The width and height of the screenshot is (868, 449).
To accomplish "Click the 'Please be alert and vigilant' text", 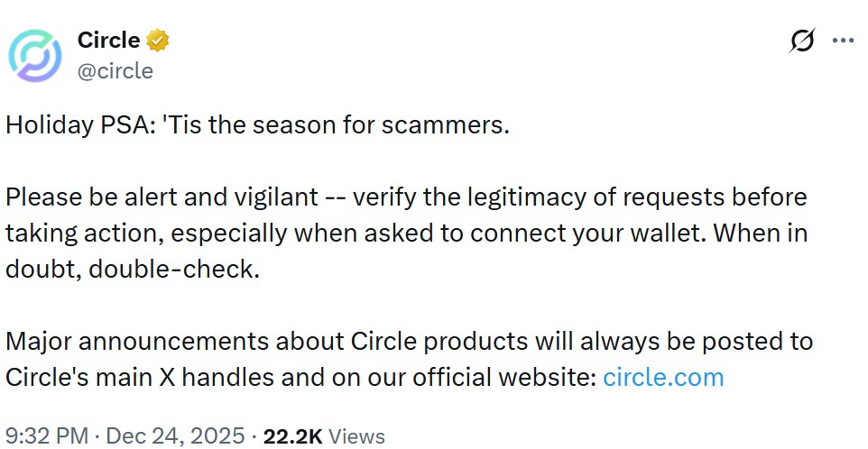I will point(161,197).
